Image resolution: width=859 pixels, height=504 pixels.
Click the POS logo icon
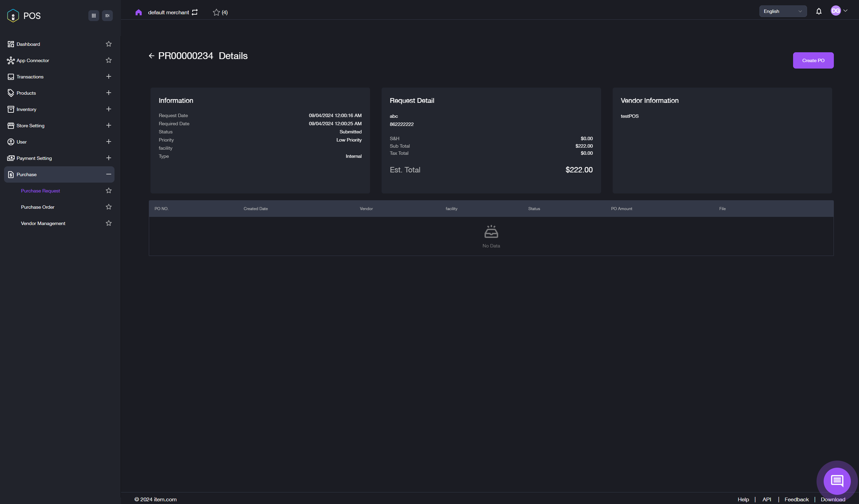pos(13,16)
